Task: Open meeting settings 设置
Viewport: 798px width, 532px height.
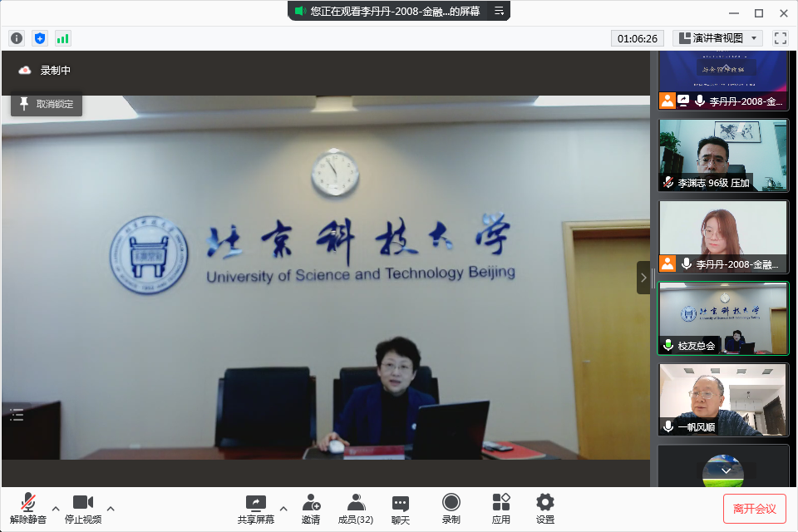Action: (545, 509)
